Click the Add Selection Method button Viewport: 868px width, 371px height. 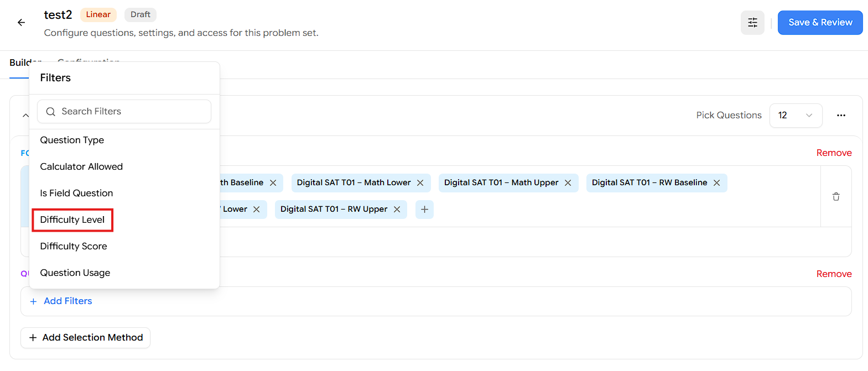click(86, 338)
